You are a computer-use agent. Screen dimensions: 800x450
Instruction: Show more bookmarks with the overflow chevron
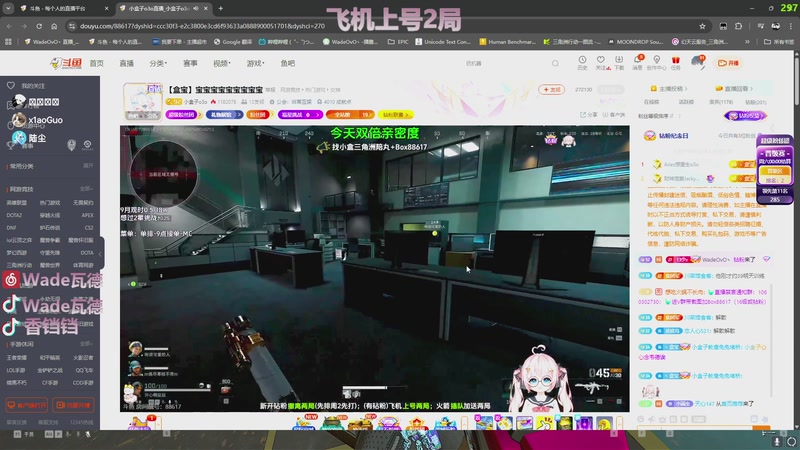click(747, 42)
